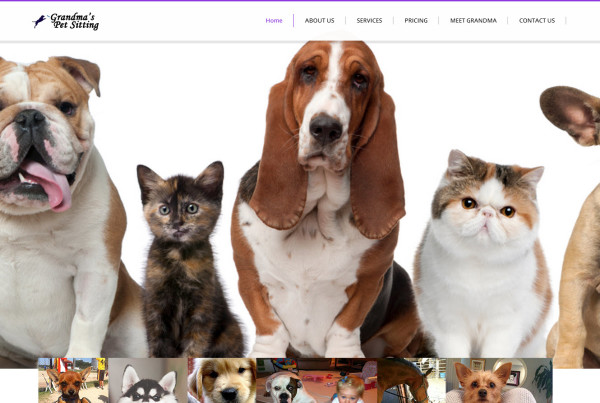
Task: Go to the Home page
Action: click(x=273, y=20)
